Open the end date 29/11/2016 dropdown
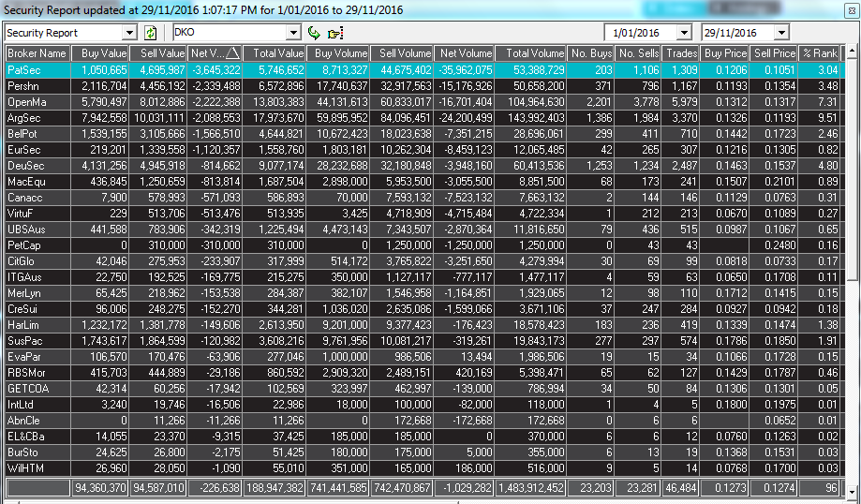 (782, 33)
